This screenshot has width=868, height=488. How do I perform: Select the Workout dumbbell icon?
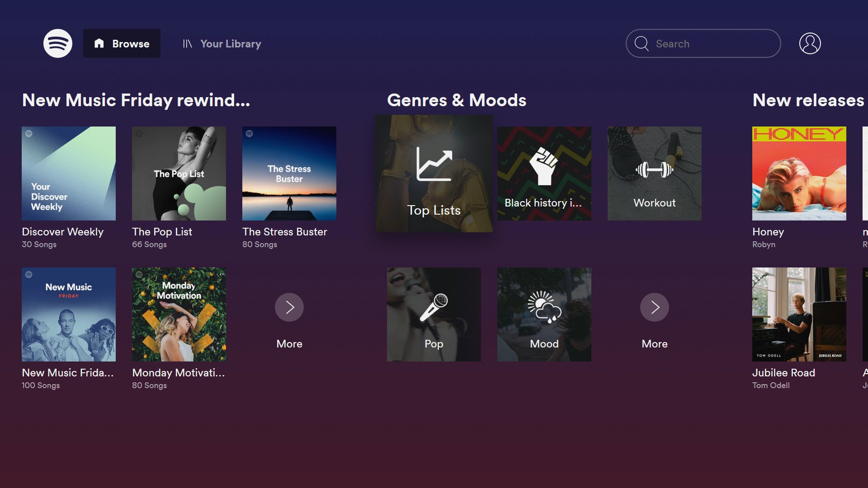click(x=655, y=170)
